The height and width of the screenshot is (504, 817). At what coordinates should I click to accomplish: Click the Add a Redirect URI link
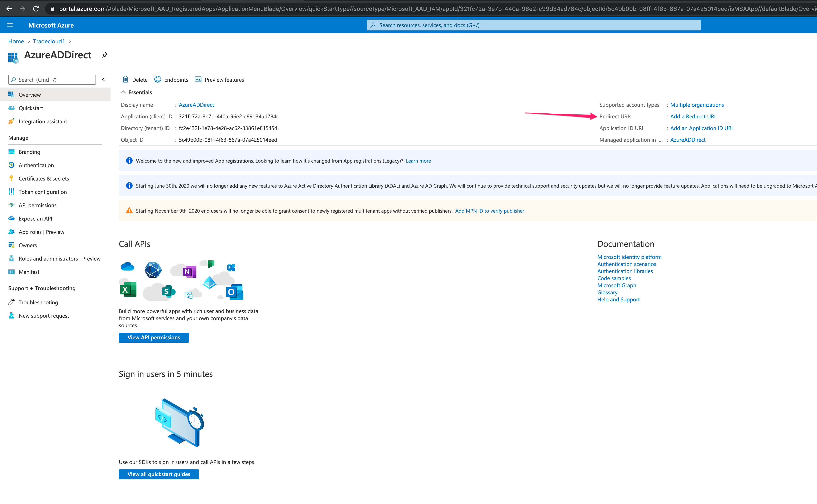click(693, 116)
